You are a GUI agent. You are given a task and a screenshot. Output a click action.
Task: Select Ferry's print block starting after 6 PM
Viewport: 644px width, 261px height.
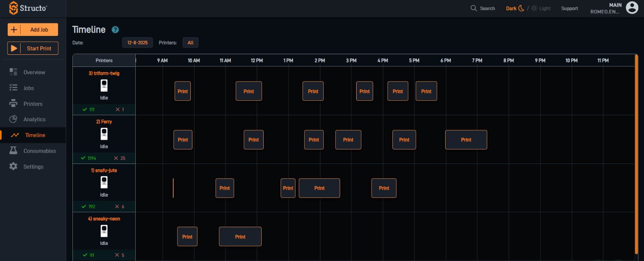click(466, 140)
